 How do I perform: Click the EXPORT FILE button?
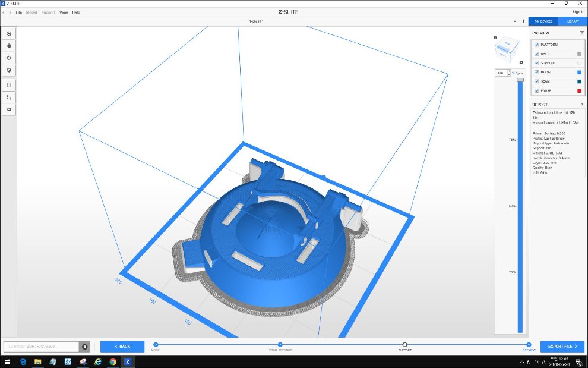pos(562,346)
